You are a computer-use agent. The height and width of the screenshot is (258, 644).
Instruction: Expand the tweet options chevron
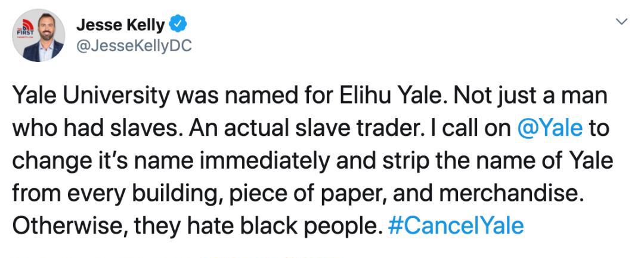coord(623,21)
